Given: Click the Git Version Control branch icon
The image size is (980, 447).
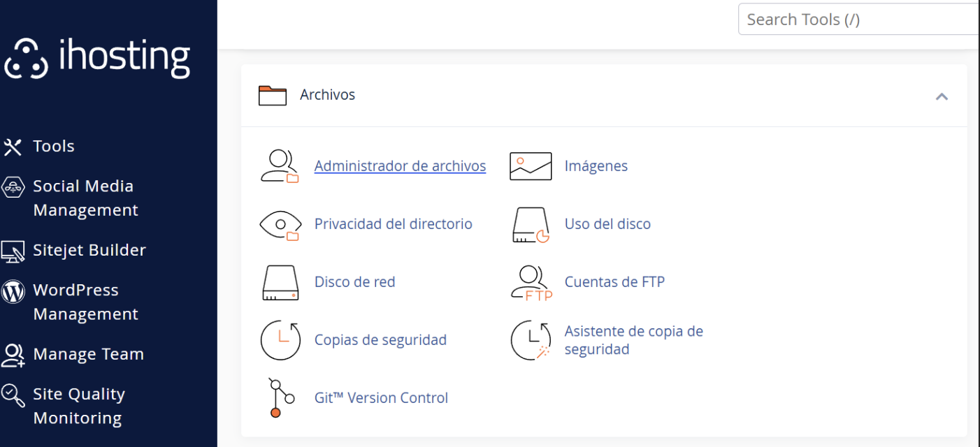Looking at the screenshot, I should pyautogui.click(x=275, y=398).
